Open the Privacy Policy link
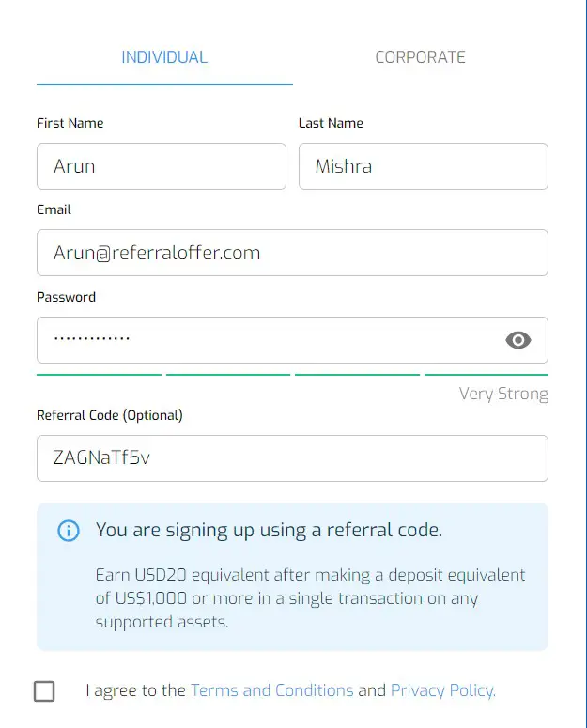587x728 pixels. (x=443, y=690)
